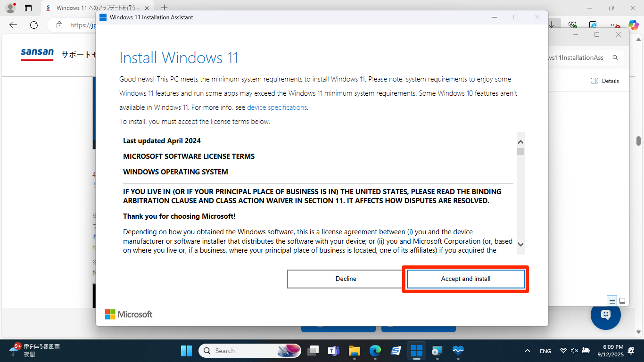The image size is (644, 362).
Task: Open File Explorer from the taskbar
Action: point(355,351)
